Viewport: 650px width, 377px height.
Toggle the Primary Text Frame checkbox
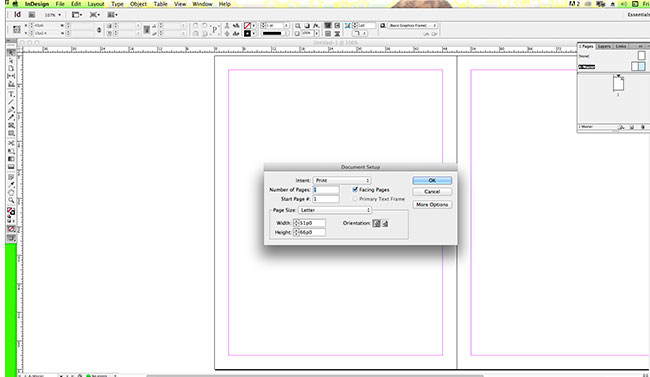click(x=355, y=199)
